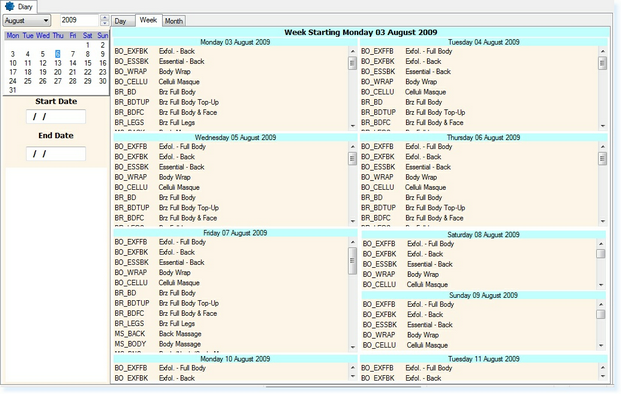Select BR_LEGS Brz Full Legs on Monday 03
Viewport: 621px width, 394px height.
click(x=231, y=122)
